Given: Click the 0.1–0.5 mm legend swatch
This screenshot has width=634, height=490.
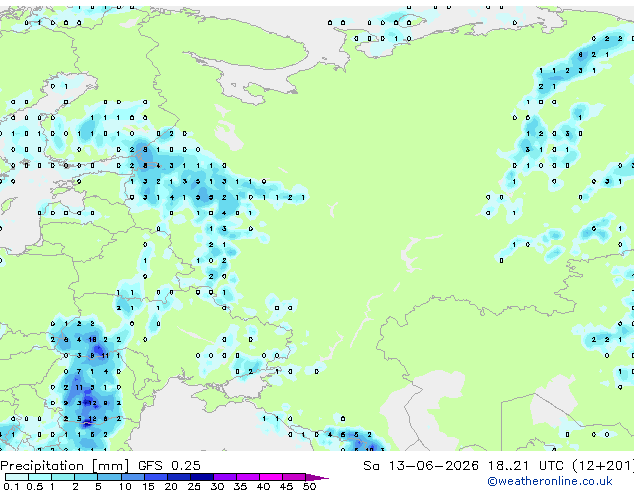Looking at the screenshot, I should coord(17,477).
